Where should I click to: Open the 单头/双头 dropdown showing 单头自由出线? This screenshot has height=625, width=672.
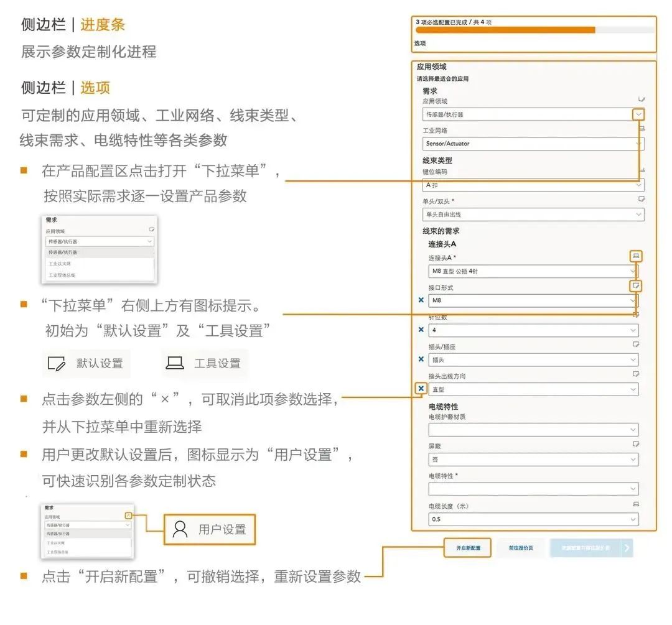(x=533, y=214)
